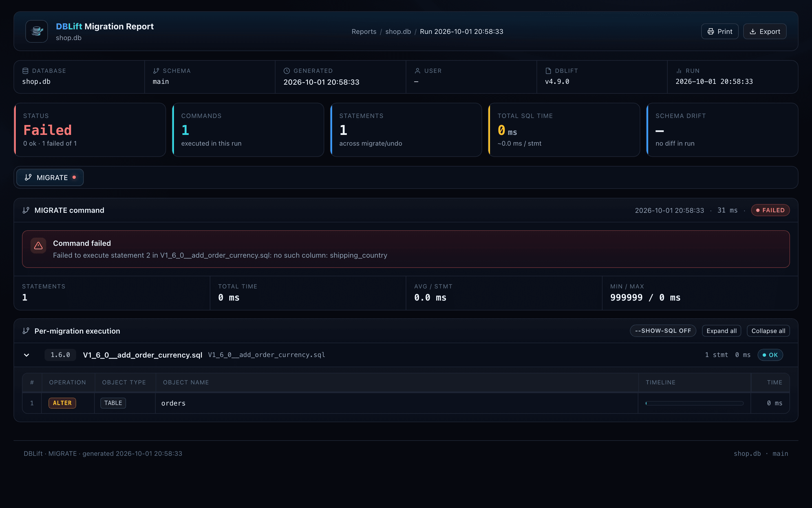Image resolution: width=812 pixels, height=508 pixels.
Task: Click Collapse all
Action: pos(768,330)
